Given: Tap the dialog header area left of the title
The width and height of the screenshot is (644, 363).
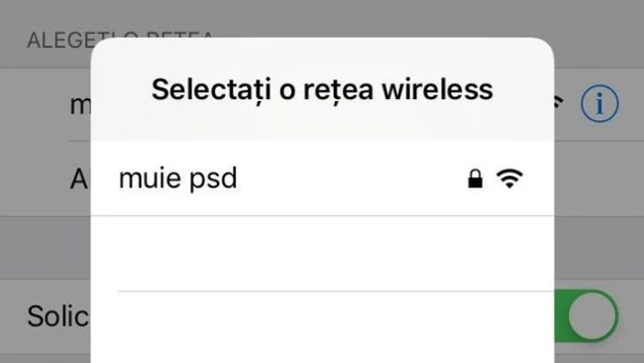Looking at the screenshot, I should tap(121, 89).
